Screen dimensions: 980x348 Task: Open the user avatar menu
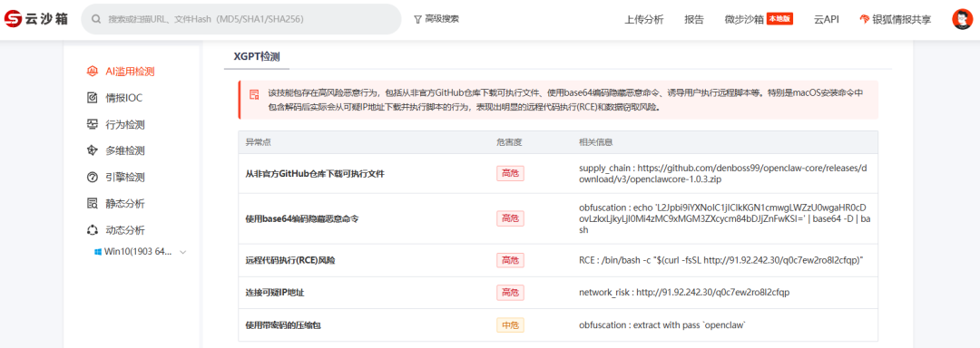click(963, 19)
